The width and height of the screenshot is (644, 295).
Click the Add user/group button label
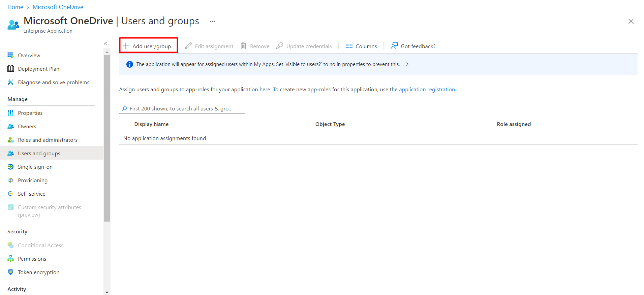tap(152, 46)
